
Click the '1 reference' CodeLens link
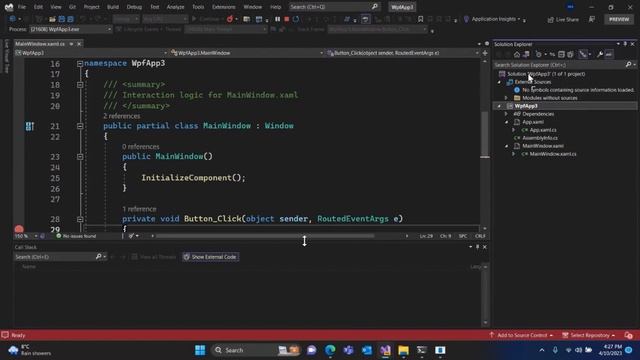point(139,209)
